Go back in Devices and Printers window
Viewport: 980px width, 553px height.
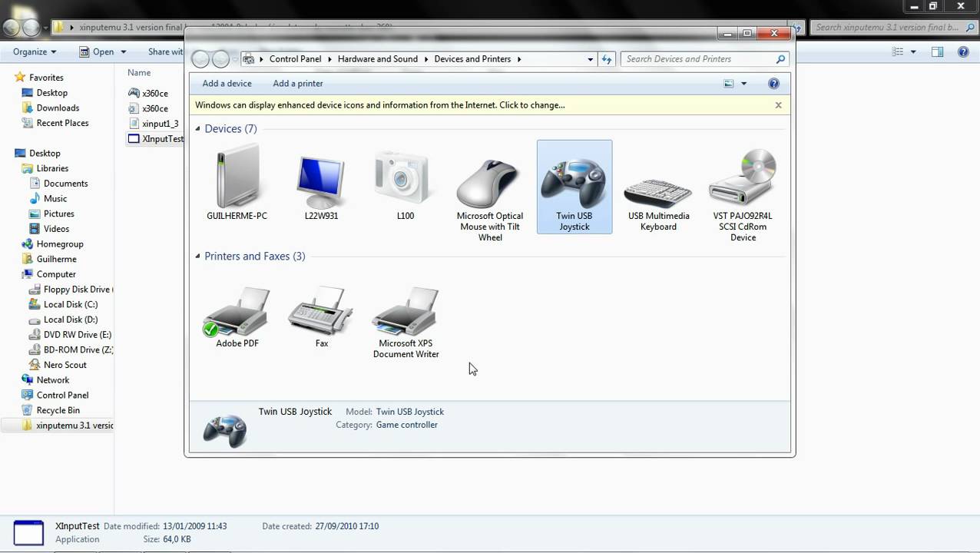[x=200, y=59]
